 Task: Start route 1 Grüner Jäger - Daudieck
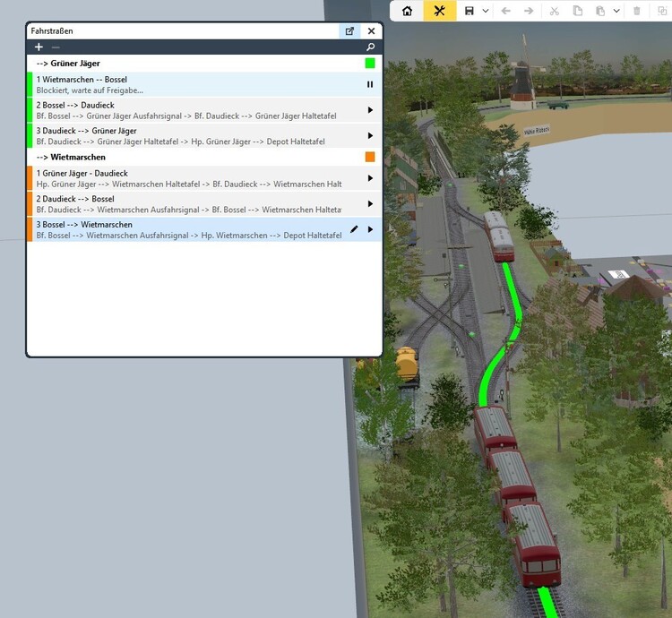[370, 178]
